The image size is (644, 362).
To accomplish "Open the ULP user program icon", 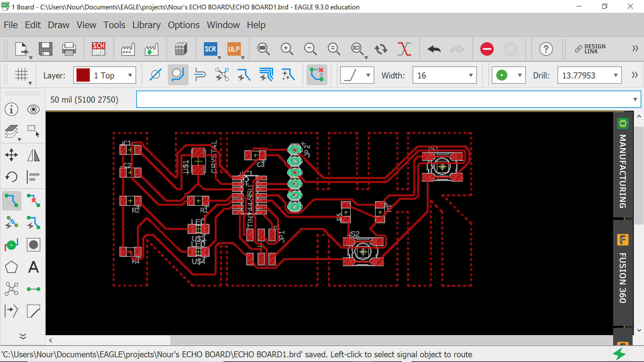I will click(234, 49).
